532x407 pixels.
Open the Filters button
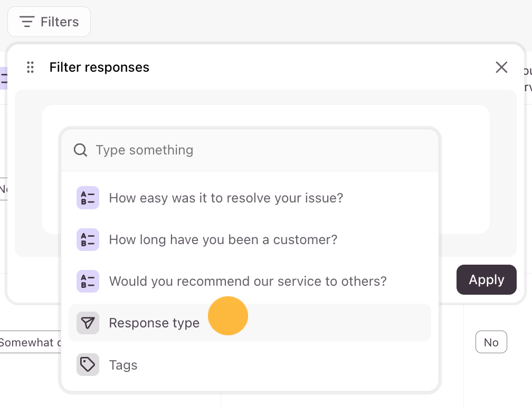(x=49, y=22)
